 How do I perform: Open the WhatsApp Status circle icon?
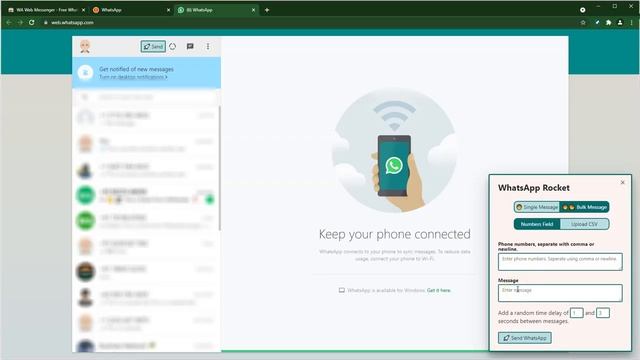pyautogui.click(x=173, y=47)
